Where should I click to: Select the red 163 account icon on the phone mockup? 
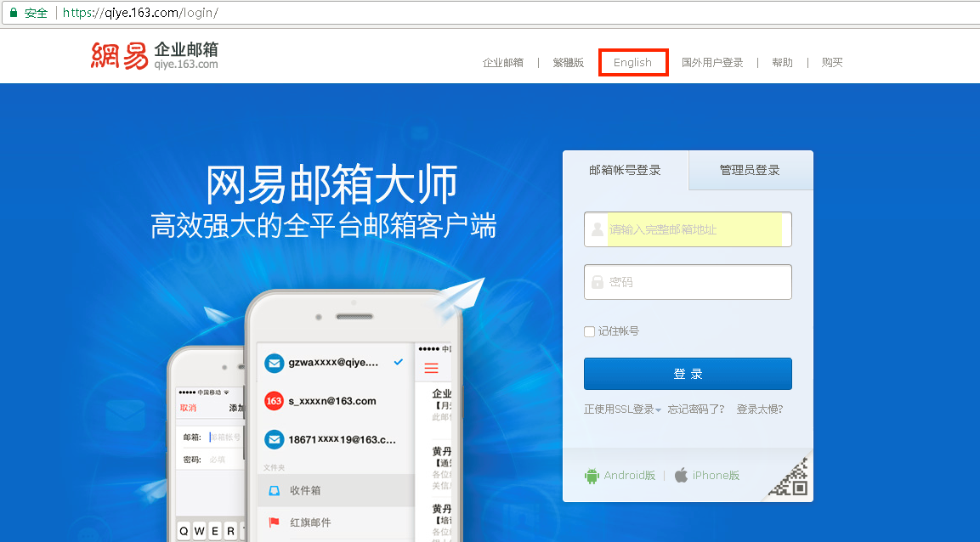(x=274, y=401)
